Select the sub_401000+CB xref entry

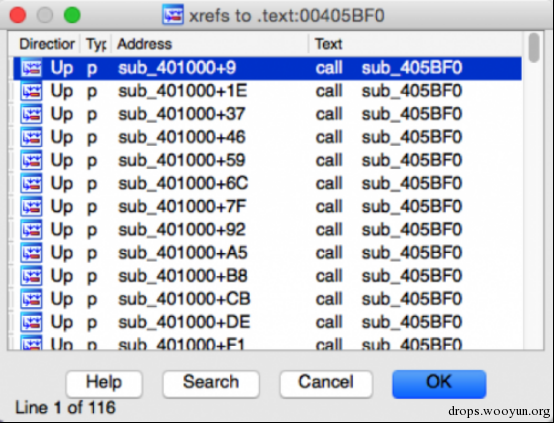coord(267,299)
